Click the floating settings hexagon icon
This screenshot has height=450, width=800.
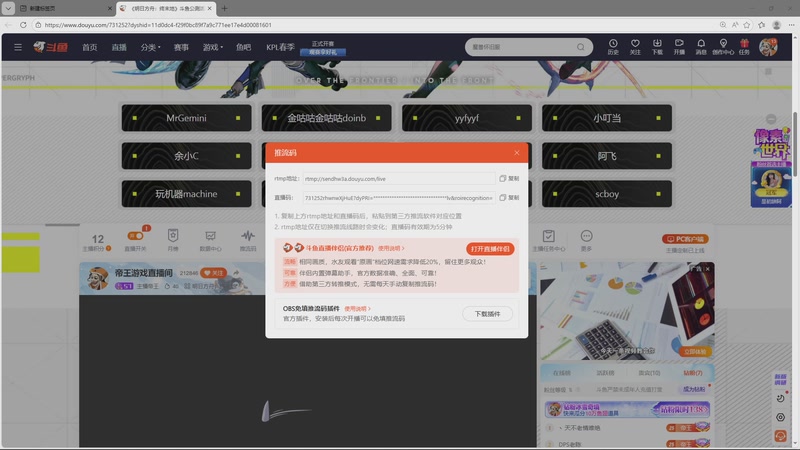tap(780, 417)
